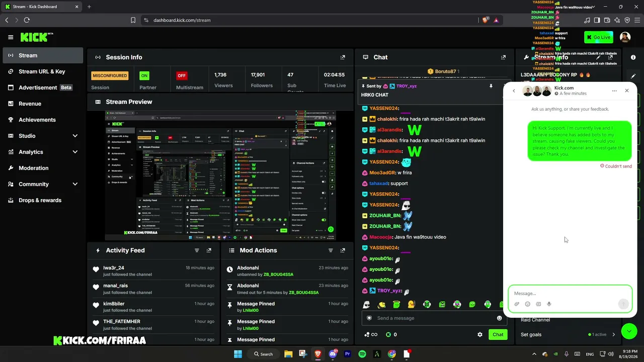The width and height of the screenshot is (644, 362).
Task: Unpin the HRK0 CHAT pinned message
Action: (491, 86)
